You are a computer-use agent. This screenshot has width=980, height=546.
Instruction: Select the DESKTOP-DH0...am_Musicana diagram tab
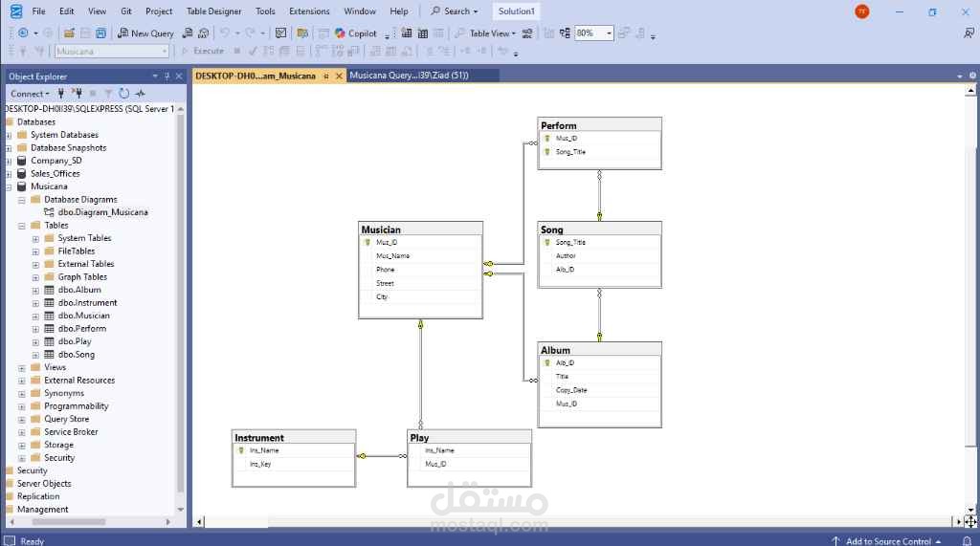coord(256,76)
